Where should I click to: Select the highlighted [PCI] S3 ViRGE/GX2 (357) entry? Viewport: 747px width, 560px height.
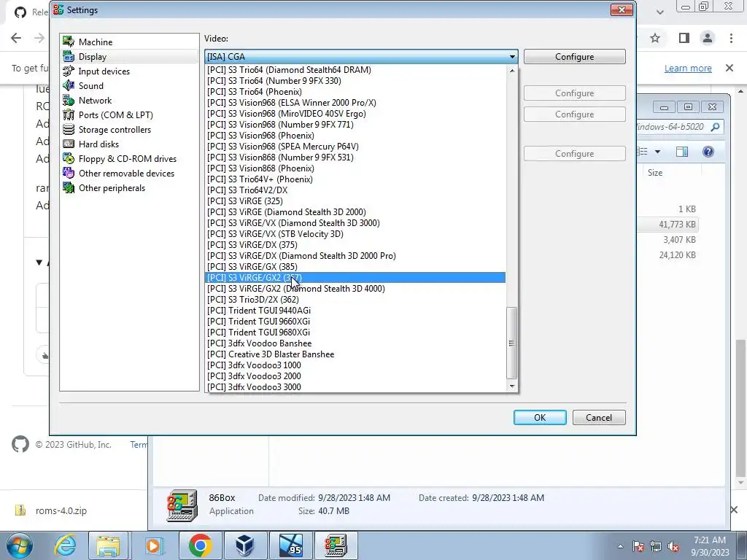pos(355,278)
